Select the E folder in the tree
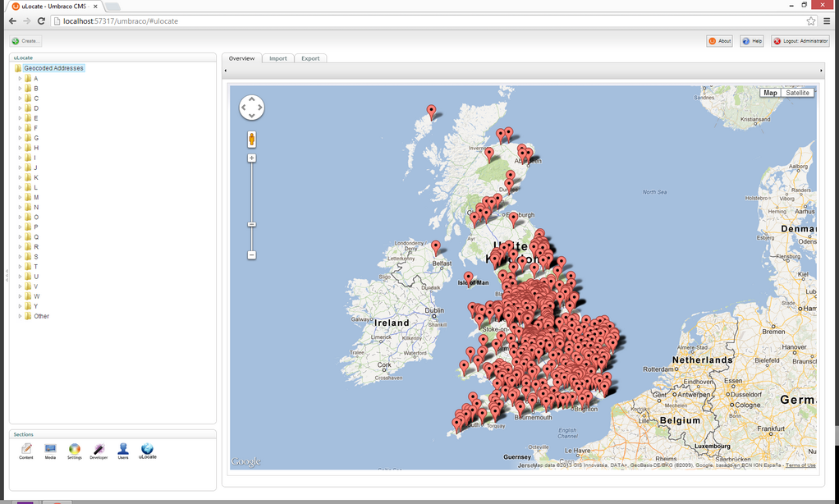Image resolution: width=839 pixels, height=504 pixels. tap(36, 117)
